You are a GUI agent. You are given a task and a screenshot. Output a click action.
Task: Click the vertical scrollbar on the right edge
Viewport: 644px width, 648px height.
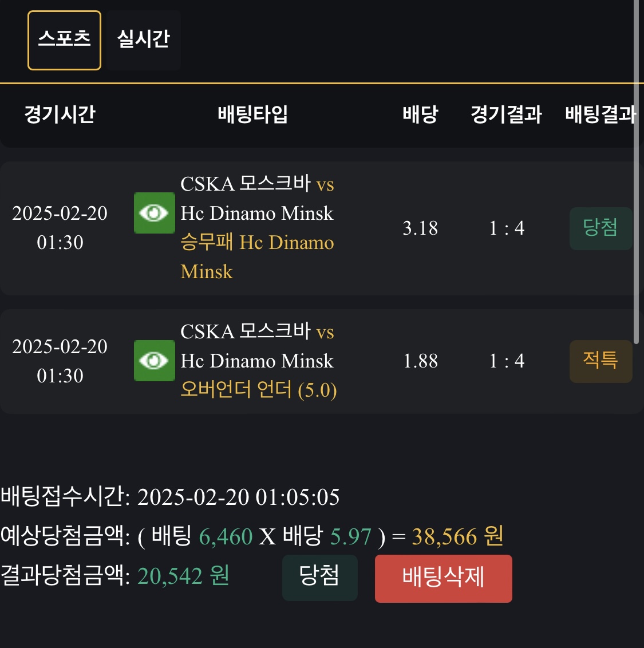636,172
